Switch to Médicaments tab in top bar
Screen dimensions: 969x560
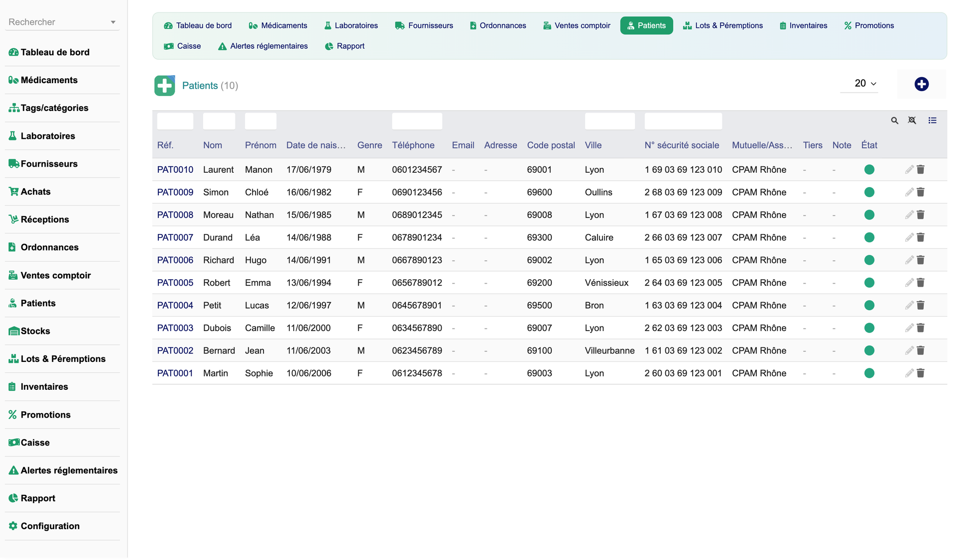click(278, 26)
